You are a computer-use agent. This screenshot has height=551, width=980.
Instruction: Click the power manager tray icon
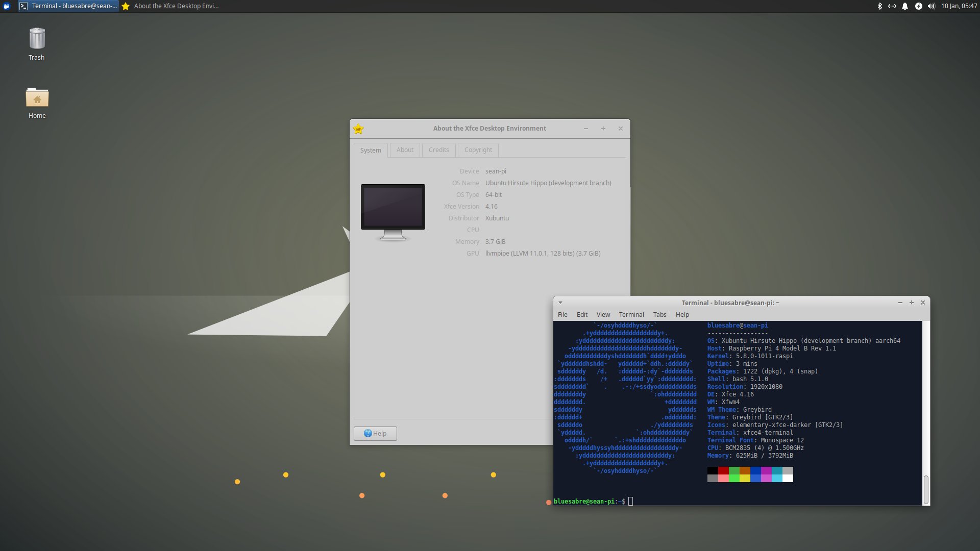(x=918, y=6)
